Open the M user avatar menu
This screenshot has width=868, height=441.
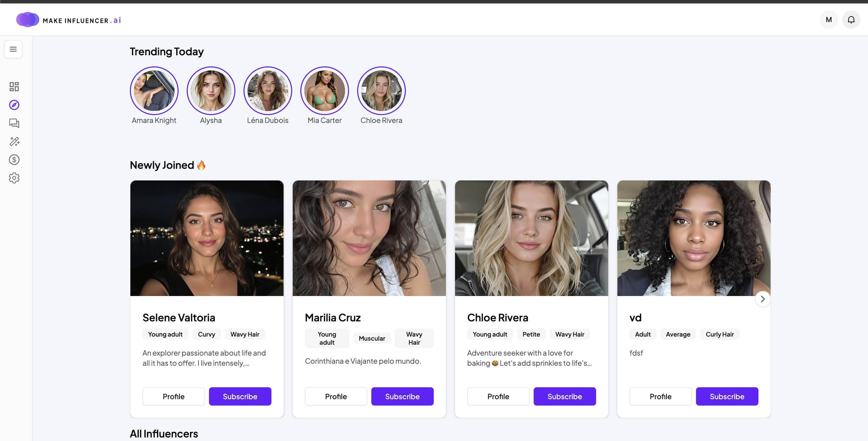tap(829, 20)
